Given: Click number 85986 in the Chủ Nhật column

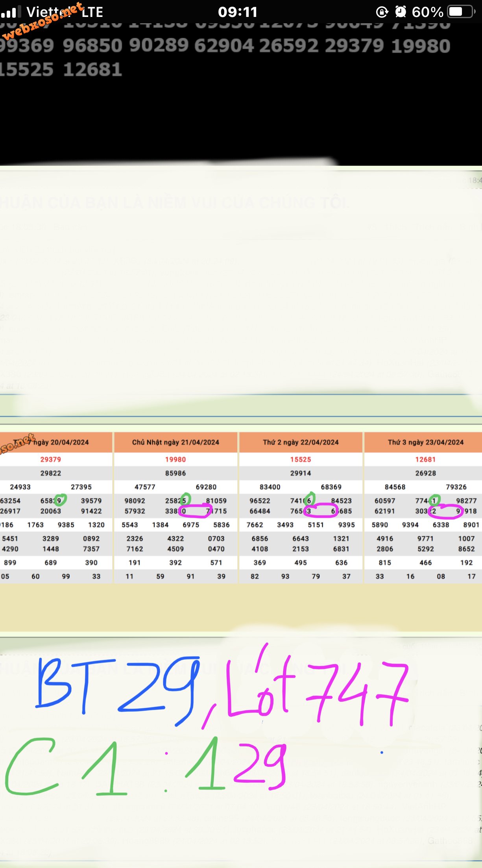Looking at the screenshot, I should (x=175, y=473).
